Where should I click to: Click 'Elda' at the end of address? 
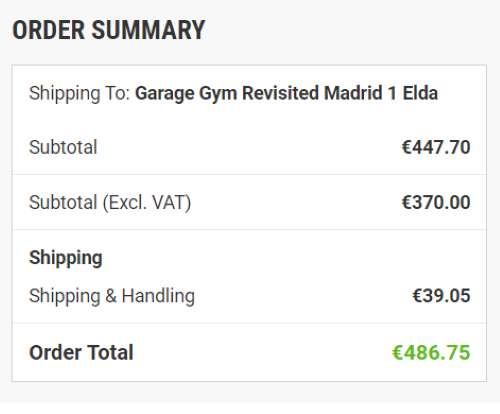[x=420, y=93]
